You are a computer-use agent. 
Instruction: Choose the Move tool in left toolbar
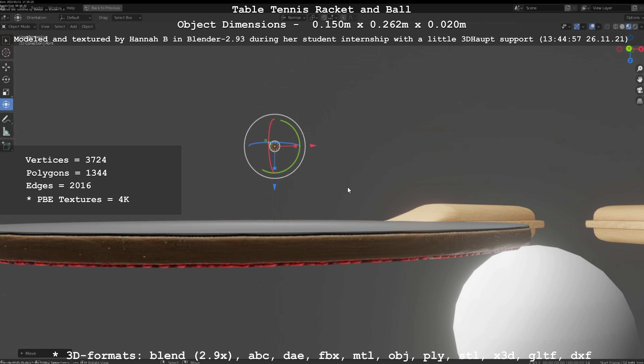(x=6, y=67)
